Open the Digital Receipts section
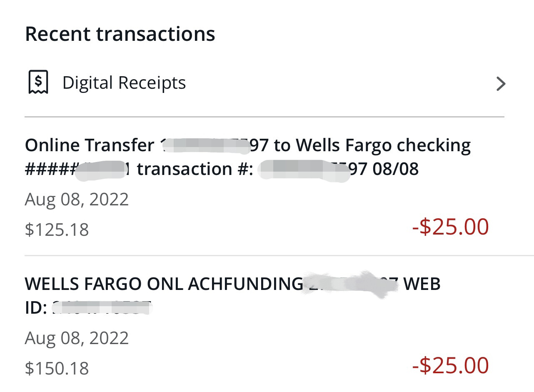The width and height of the screenshot is (534, 392). pyautogui.click(x=124, y=82)
